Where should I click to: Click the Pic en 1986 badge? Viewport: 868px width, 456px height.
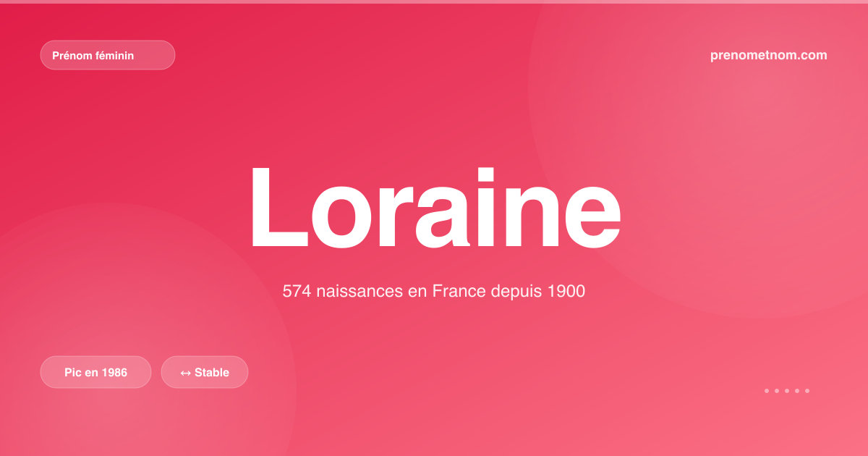tap(95, 372)
